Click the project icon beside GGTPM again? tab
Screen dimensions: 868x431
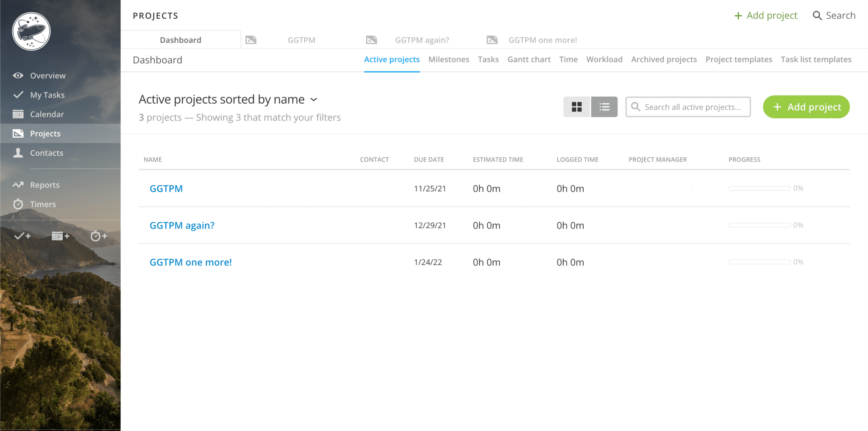[x=371, y=40]
